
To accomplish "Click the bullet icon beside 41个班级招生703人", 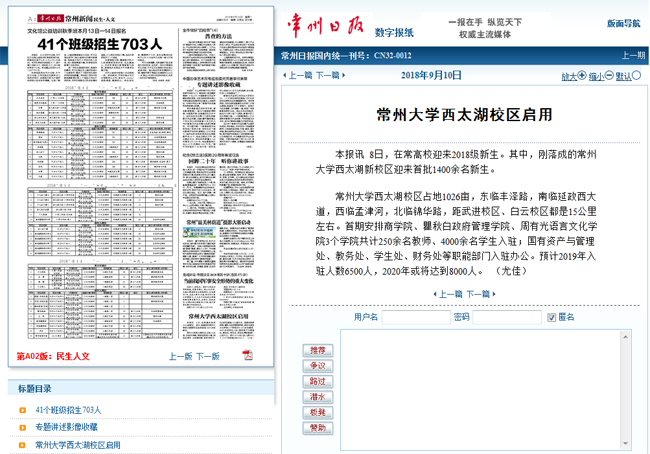I will pyautogui.click(x=21, y=410).
